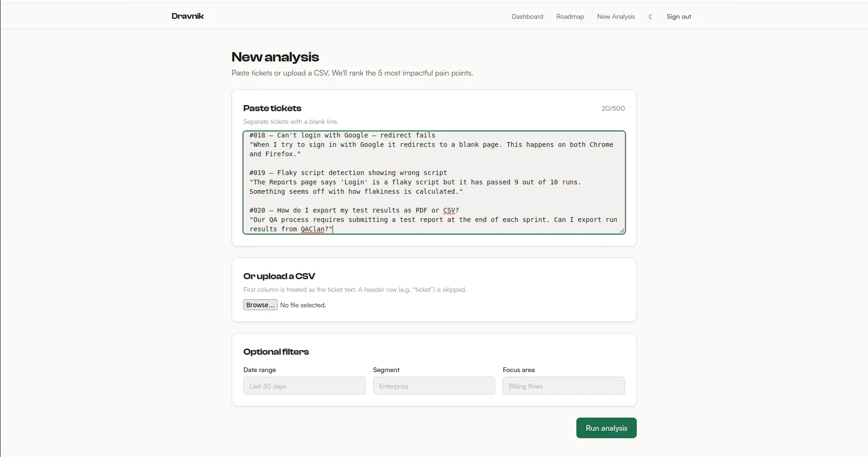Click the 'Date range' label
This screenshot has width=868, height=457.
click(260, 370)
